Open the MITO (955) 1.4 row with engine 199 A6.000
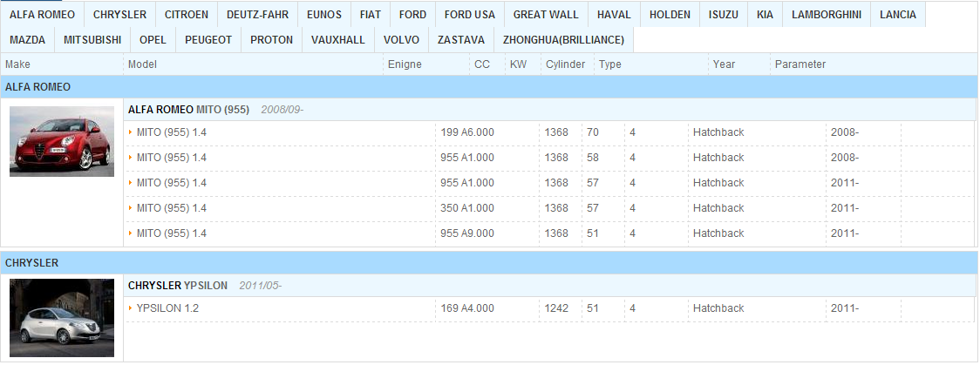 [550, 132]
